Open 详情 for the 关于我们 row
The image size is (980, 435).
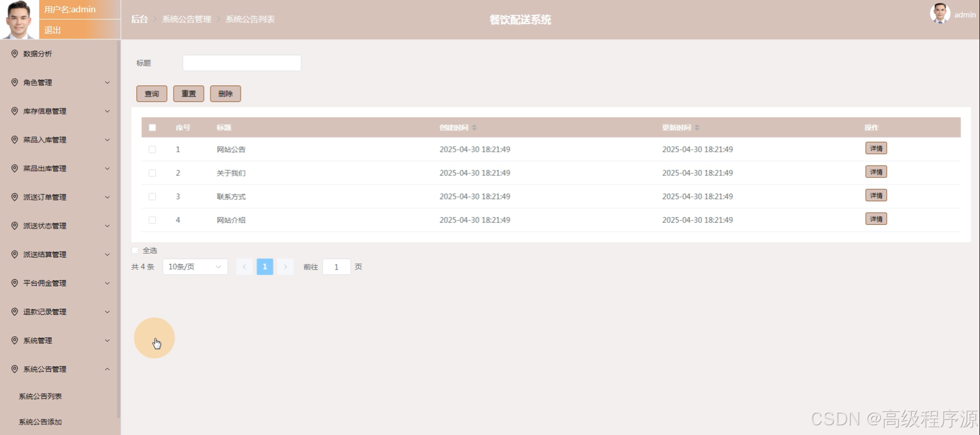pyautogui.click(x=876, y=172)
